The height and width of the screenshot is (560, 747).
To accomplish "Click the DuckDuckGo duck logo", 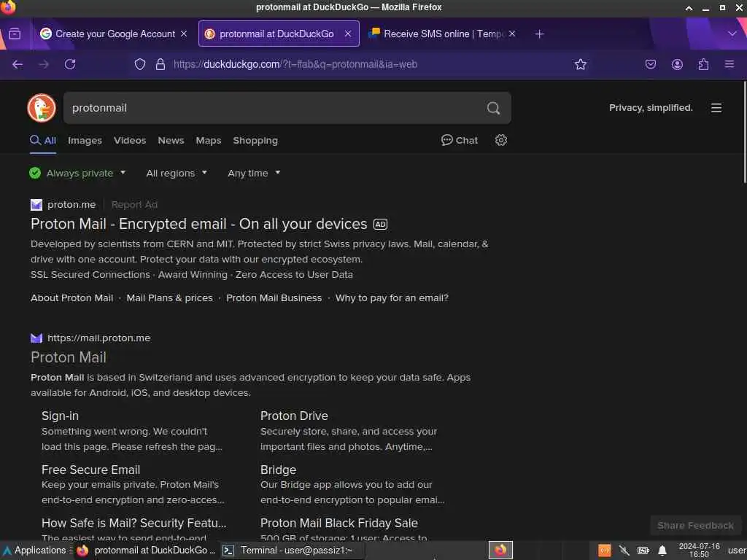I will coord(42,108).
